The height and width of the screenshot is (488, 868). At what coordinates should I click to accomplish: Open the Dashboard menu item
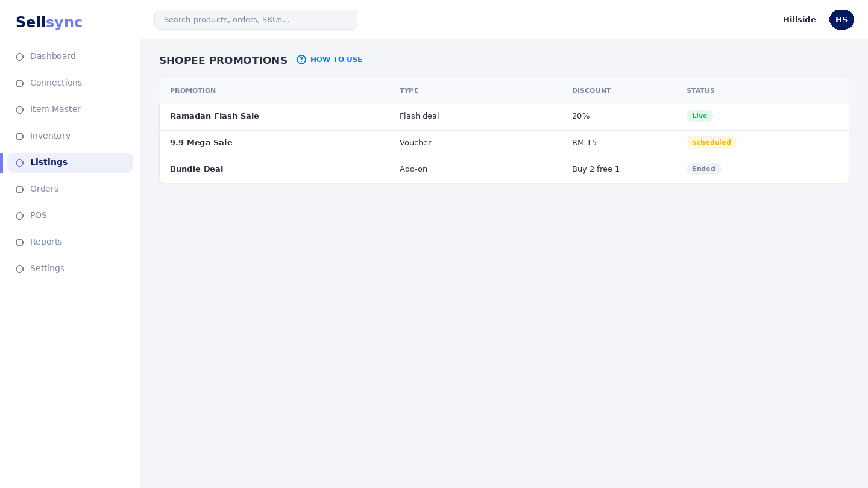70,57
